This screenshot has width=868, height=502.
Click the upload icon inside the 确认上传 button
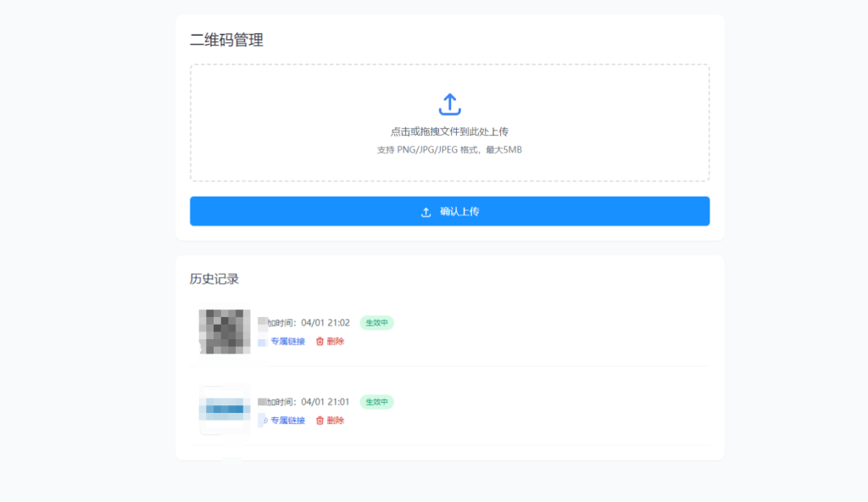click(426, 212)
